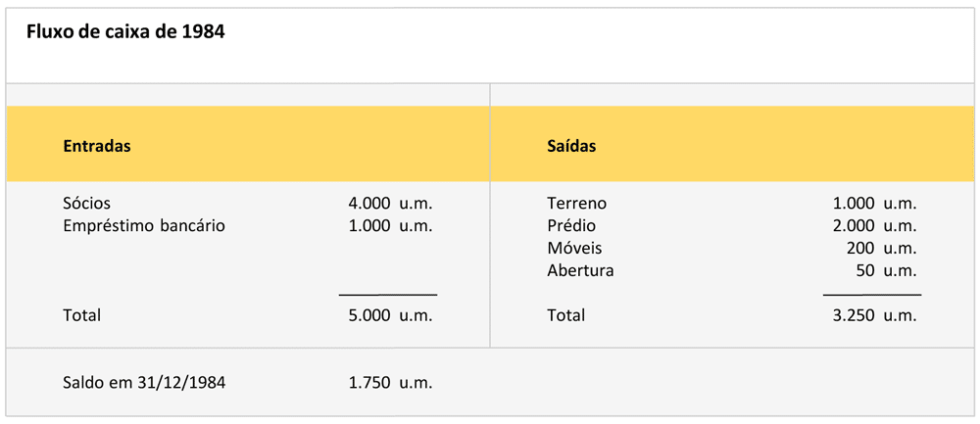Image resolution: width=980 pixels, height=424 pixels.
Task: Click the title "Fluxo de caixa de 1984"
Action: point(125,32)
